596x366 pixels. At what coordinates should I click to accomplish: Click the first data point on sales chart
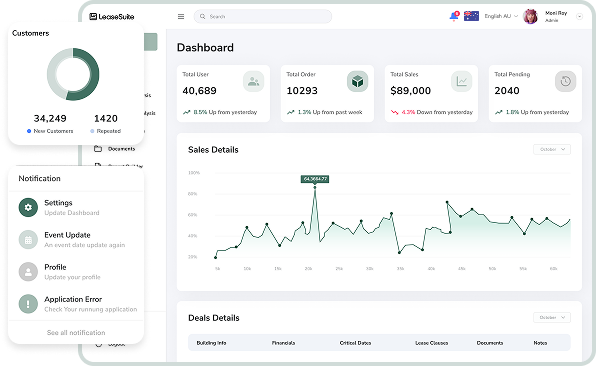(216, 257)
